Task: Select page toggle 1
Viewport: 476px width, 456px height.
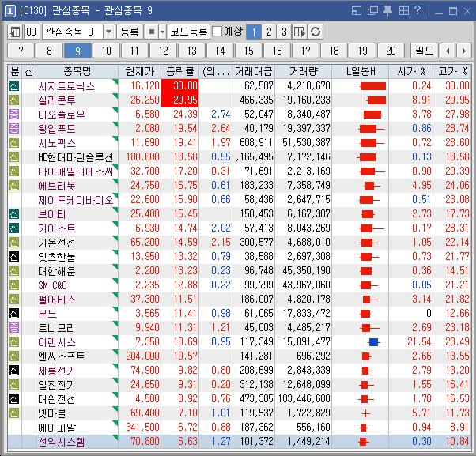Action: 254,32
